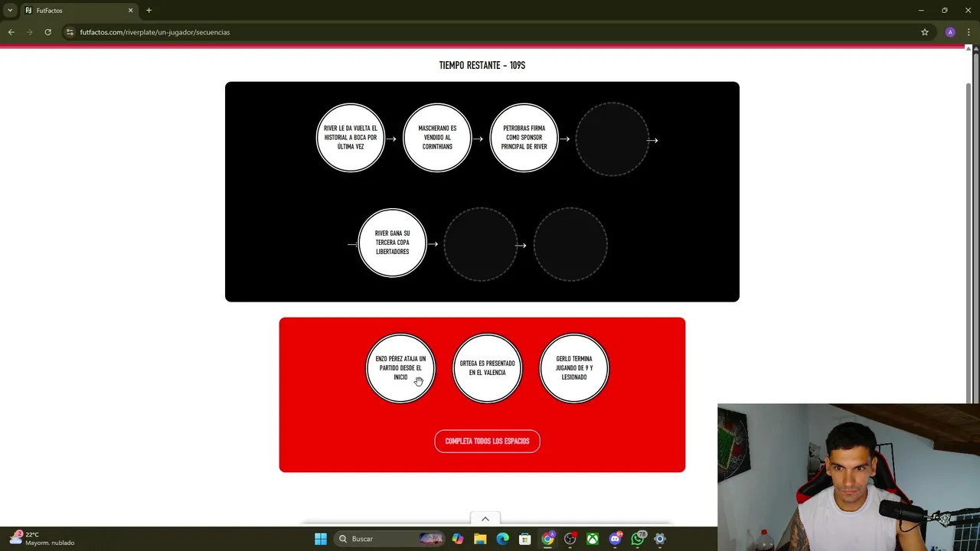Open Copilot from the taskbar
980x551 pixels.
(458, 539)
